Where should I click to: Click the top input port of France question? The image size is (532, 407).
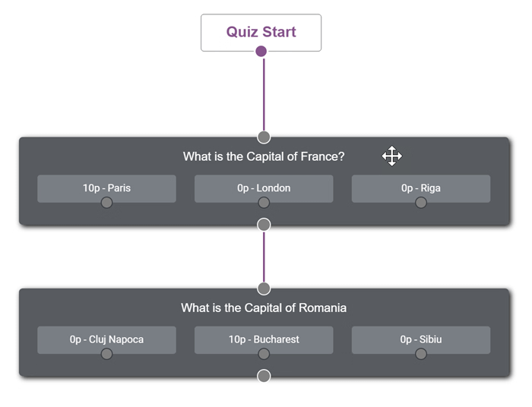264,137
